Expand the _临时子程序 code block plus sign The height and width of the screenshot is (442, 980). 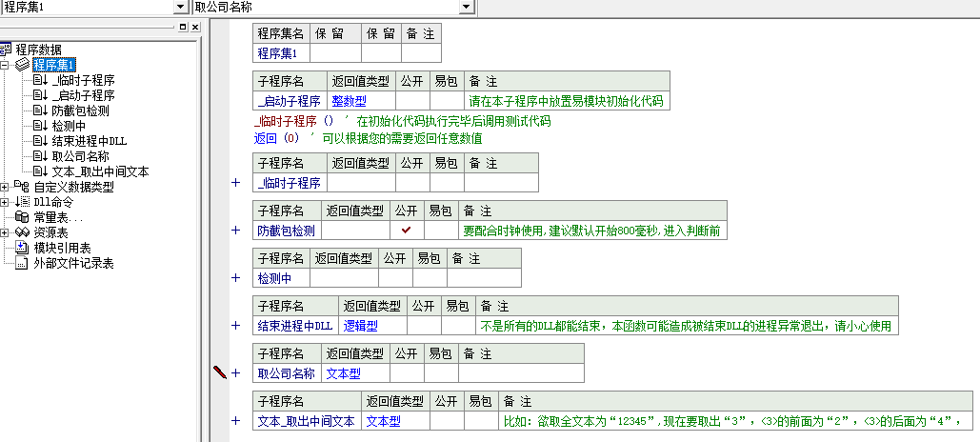pos(235,183)
